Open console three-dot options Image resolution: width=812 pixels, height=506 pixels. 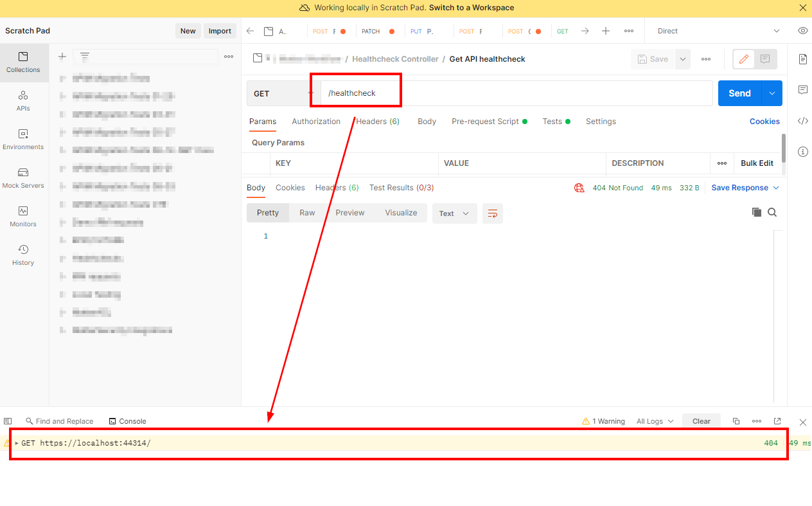tap(757, 421)
